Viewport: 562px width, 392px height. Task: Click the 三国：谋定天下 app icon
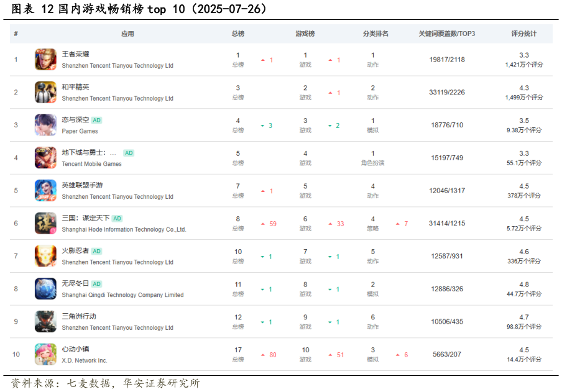[45, 223]
